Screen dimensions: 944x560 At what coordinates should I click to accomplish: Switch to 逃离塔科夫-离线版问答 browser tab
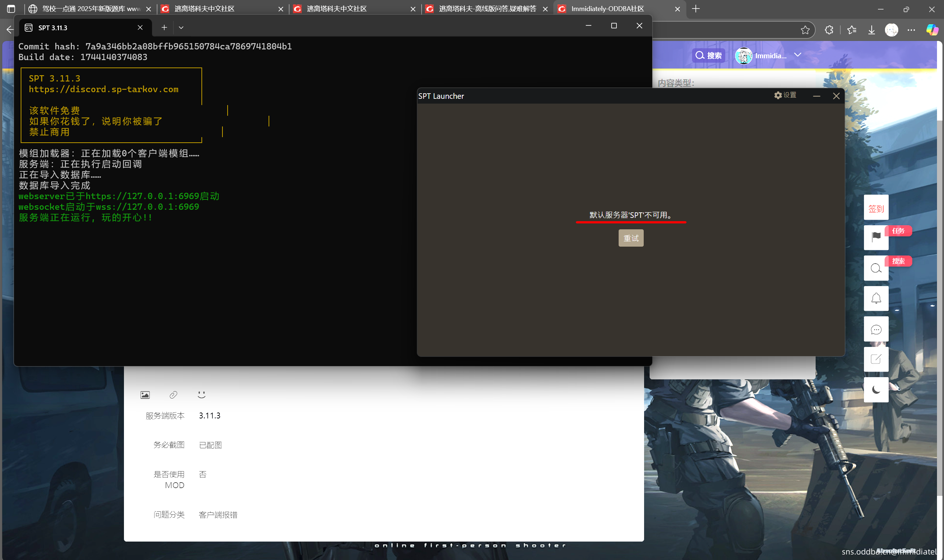[486, 9]
